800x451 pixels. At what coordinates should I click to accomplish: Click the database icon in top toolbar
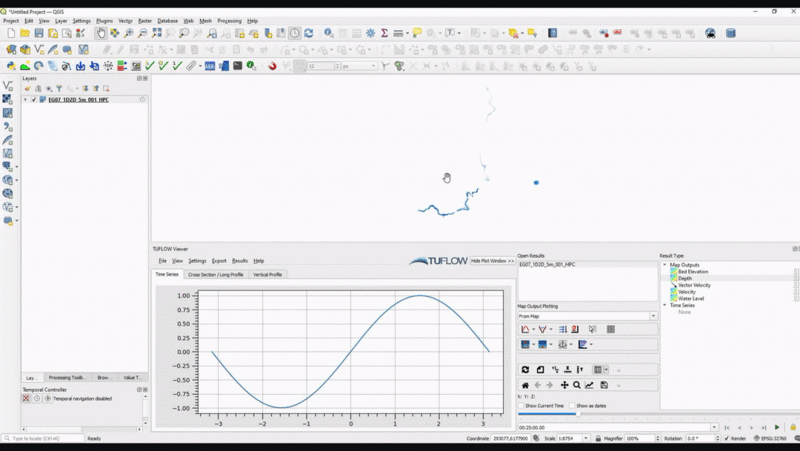(x=731, y=33)
